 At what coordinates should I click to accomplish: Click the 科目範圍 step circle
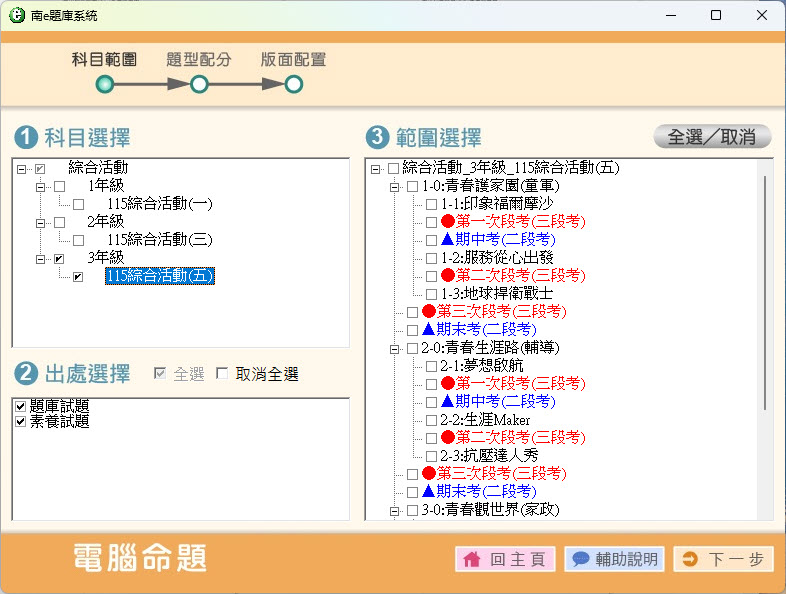(x=105, y=84)
